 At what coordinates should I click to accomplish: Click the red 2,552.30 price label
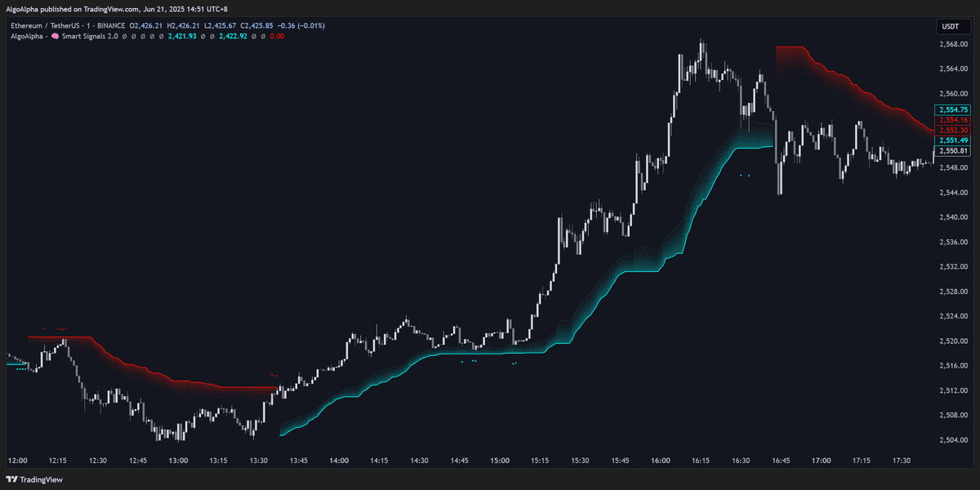tap(953, 130)
